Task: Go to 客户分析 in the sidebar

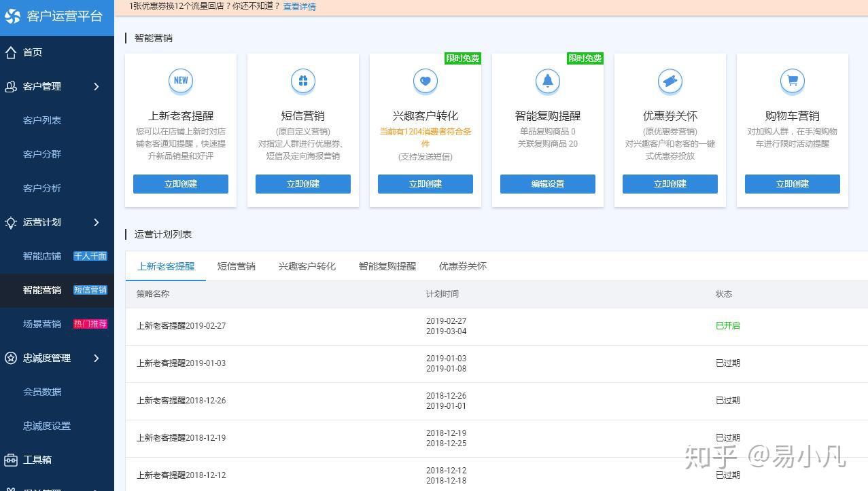Action: 42,188
